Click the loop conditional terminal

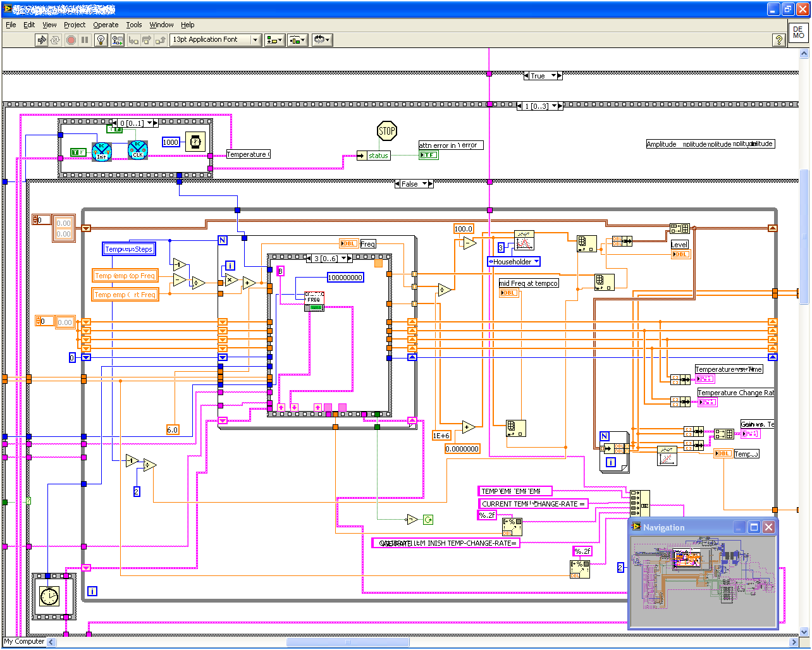pos(428,520)
